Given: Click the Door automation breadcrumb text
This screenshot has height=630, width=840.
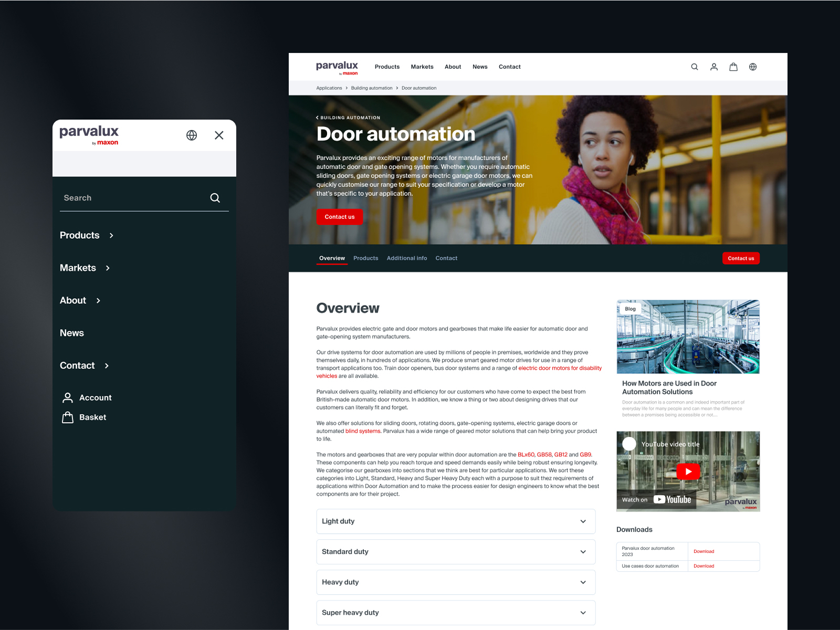Looking at the screenshot, I should [x=419, y=88].
